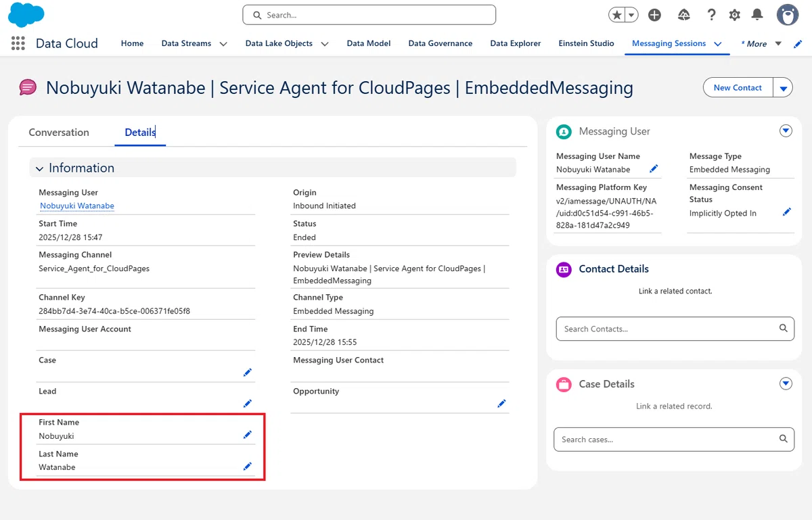Click the messaging session record icon

(x=28, y=87)
